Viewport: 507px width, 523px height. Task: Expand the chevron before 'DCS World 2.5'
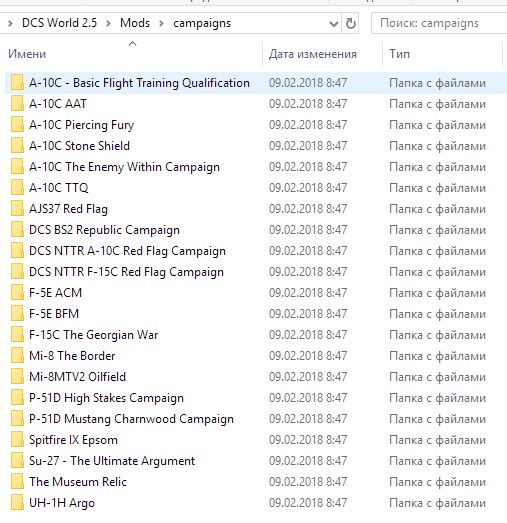click(x=10, y=23)
